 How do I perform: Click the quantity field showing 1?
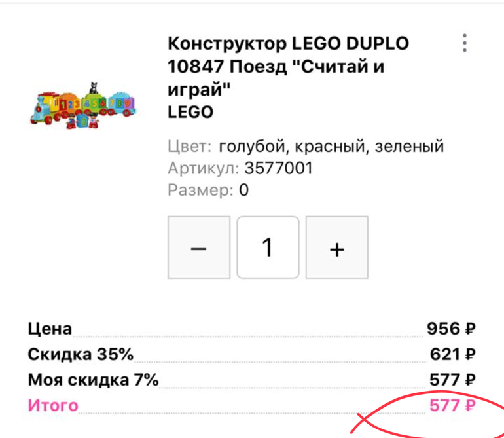pyautogui.click(x=268, y=247)
